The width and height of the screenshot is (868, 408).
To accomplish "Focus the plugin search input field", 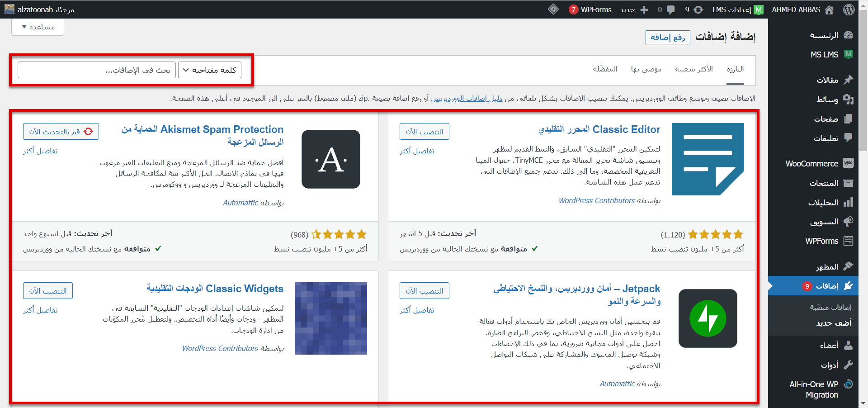I will (x=97, y=70).
